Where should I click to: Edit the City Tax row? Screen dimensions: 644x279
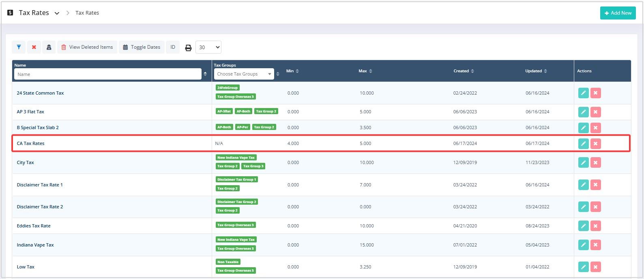[584, 162]
